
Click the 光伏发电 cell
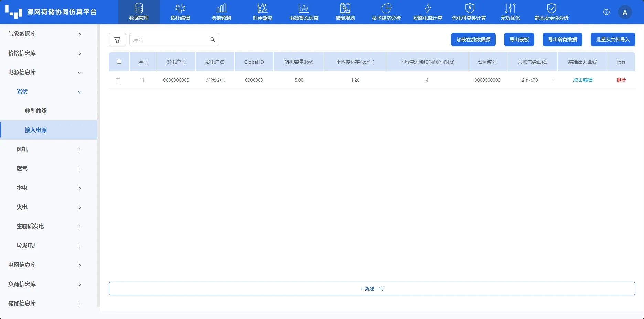(x=215, y=80)
